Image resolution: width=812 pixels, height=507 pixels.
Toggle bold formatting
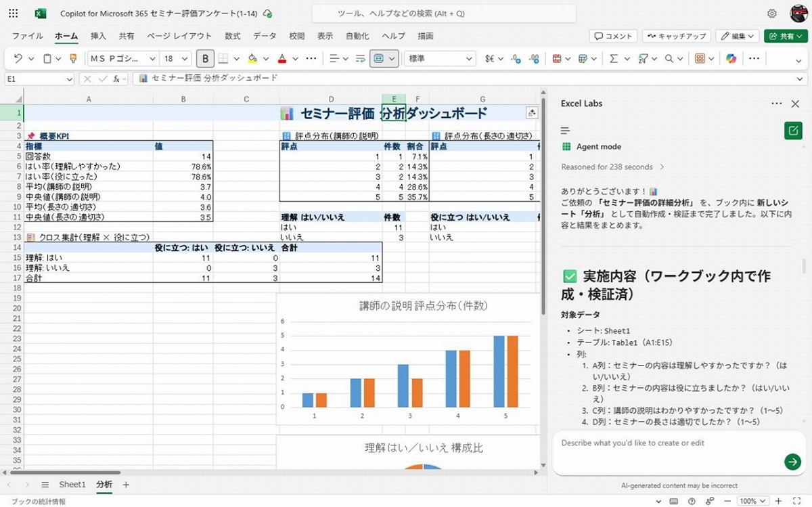point(205,59)
